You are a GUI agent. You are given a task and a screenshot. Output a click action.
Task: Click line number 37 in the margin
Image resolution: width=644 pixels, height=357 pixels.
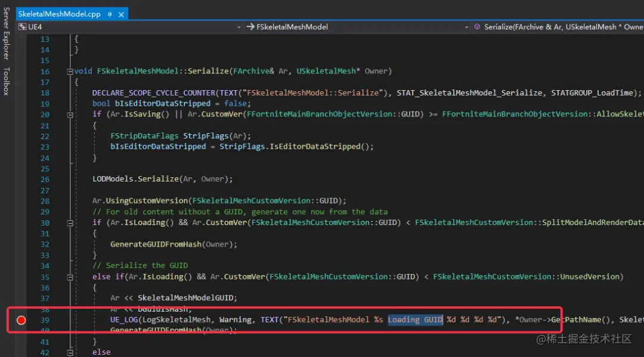[x=45, y=298]
